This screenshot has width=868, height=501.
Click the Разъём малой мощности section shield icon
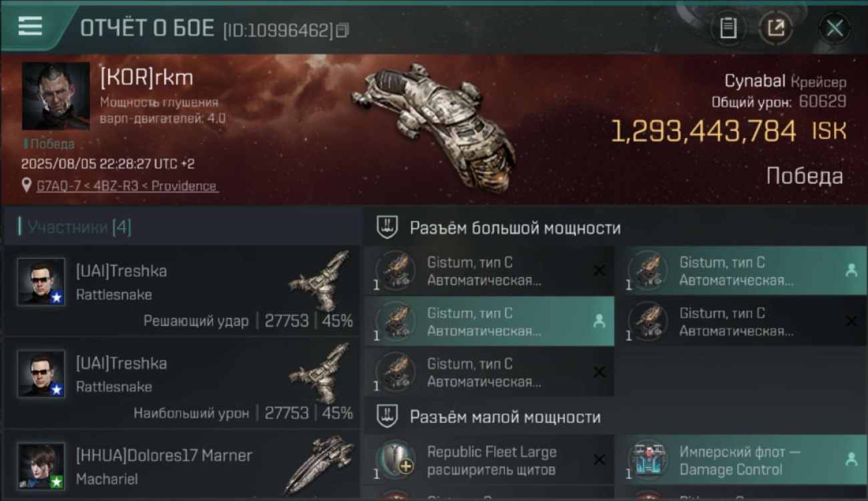pyautogui.click(x=387, y=417)
